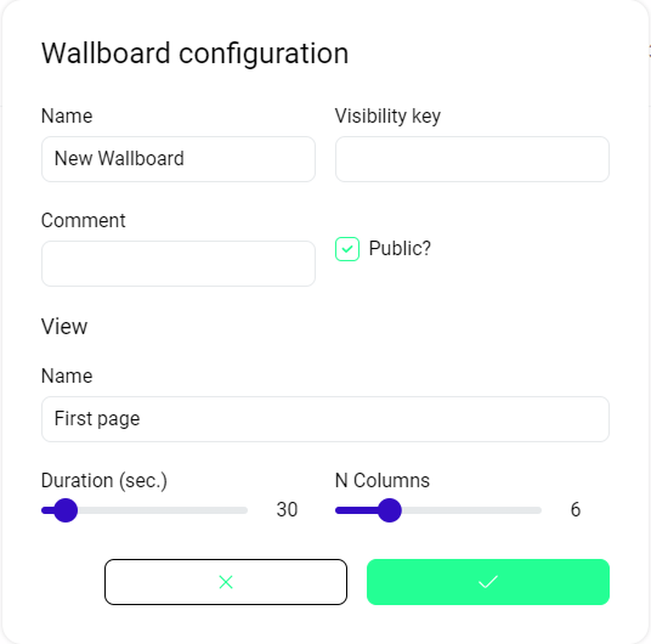Focus the wallboard Name field containing "New Wallboard"
This screenshot has width=651, height=644.
click(x=178, y=159)
